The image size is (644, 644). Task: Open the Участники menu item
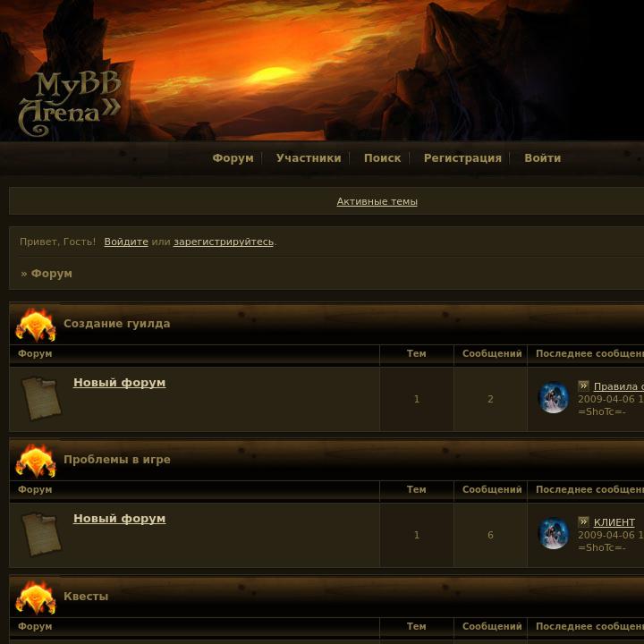[309, 158]
